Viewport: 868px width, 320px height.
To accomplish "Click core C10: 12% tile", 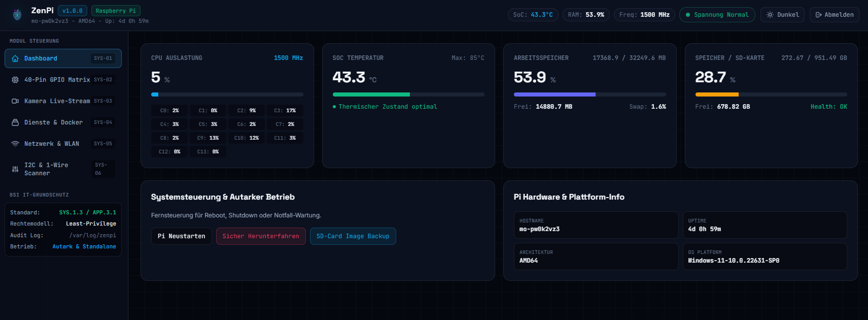I will coord(247,138).
